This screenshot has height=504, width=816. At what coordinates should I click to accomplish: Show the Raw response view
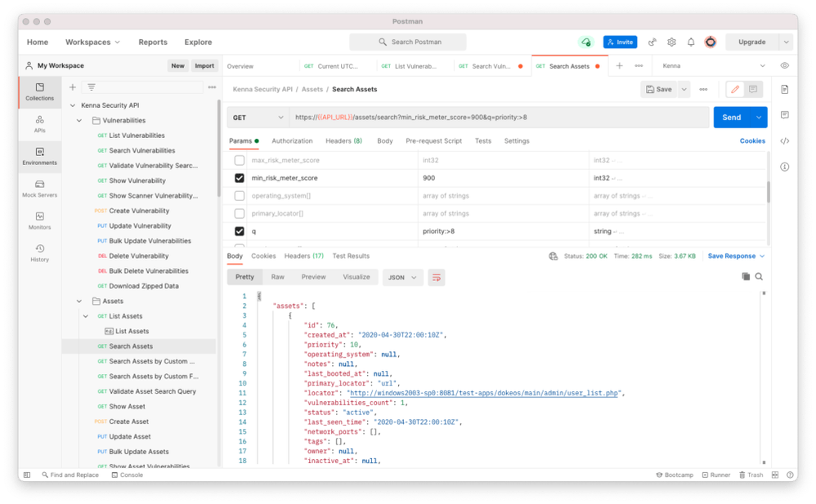(x=278, y=277)
